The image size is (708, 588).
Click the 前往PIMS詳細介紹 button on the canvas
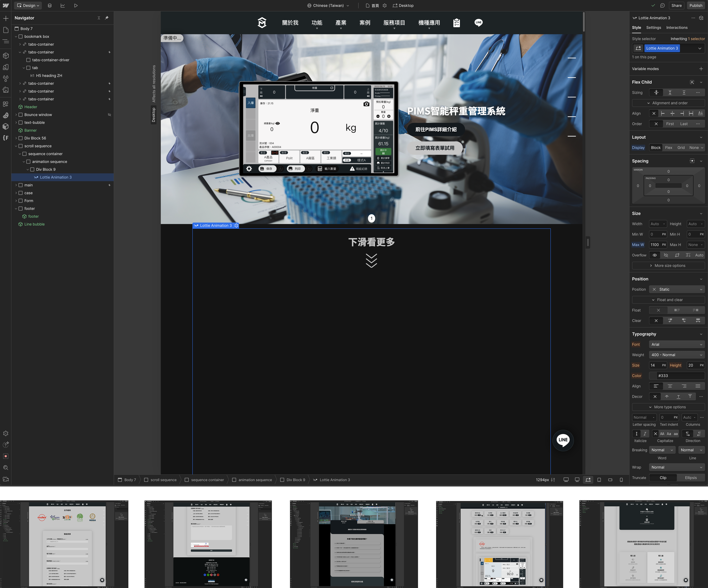pyautogui.click(x=436, y=130)
